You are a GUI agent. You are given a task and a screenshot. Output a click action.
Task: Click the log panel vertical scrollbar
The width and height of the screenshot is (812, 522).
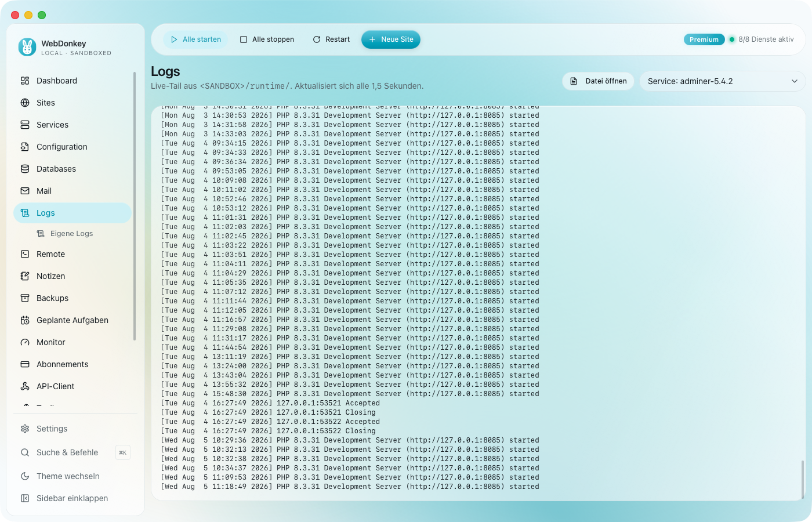click(x=803, y=479)
